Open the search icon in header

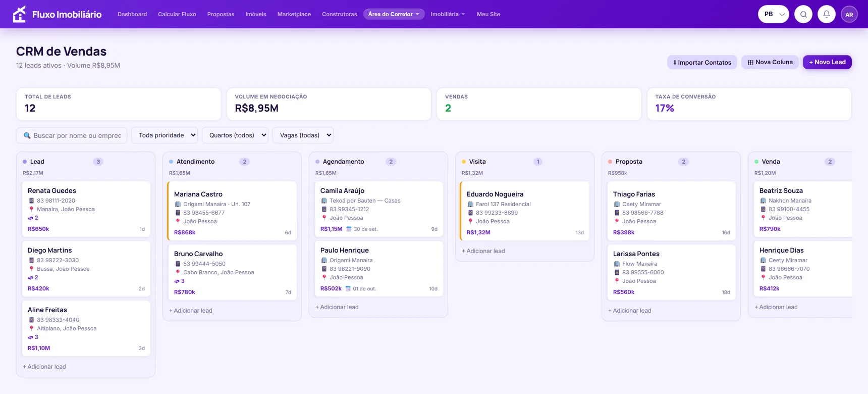pyautogui.click(x=803, y=14)
